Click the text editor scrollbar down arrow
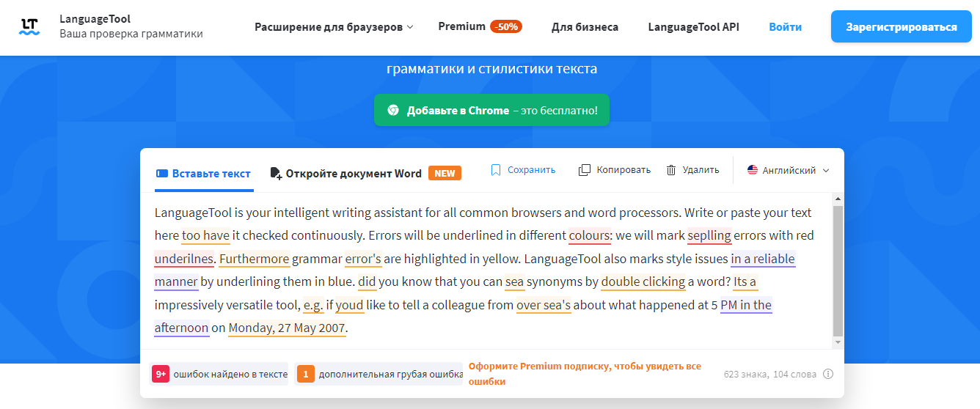This screenshot has height=409, width=980. pyautogui.click(x=838, y=342)
